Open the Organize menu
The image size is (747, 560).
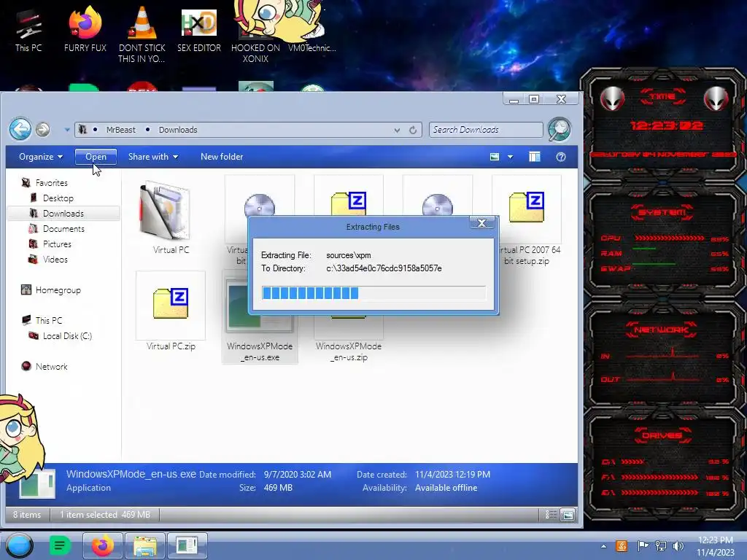click(41, 157)
